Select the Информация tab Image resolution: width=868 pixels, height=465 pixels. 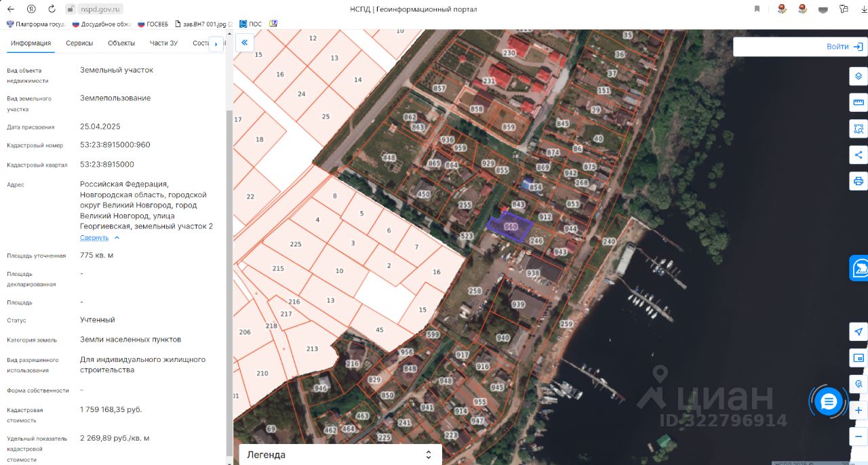(x=31, y=43)
